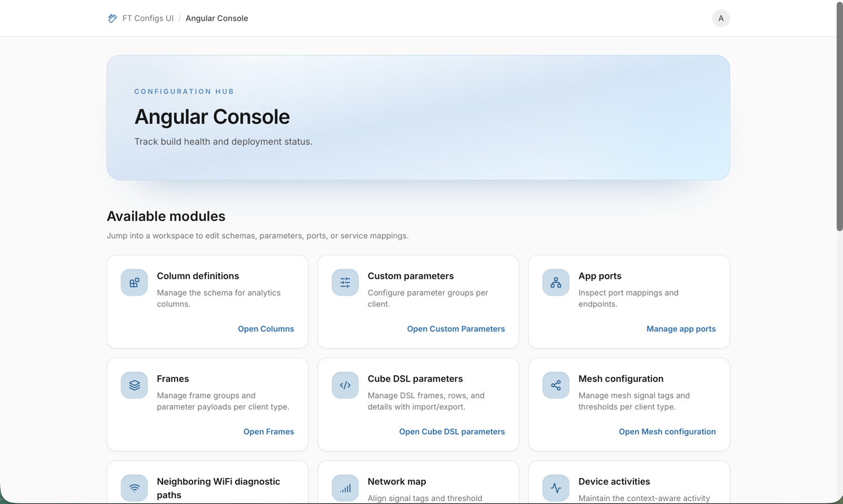The width and height of the screenshot is (843, 504).
Task: Open Cube DSL parameters link
Action: [x=451, y=432]
